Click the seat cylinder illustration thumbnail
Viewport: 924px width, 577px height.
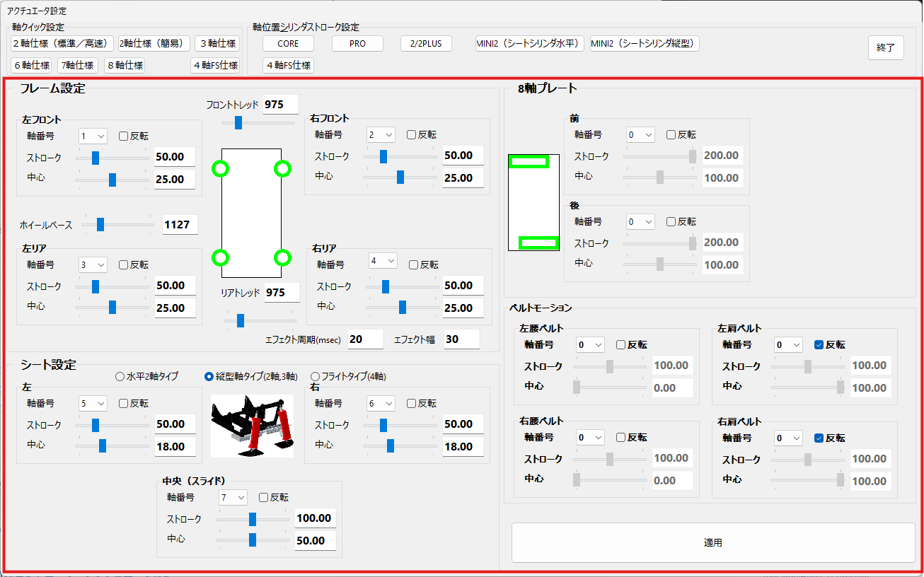253,426
